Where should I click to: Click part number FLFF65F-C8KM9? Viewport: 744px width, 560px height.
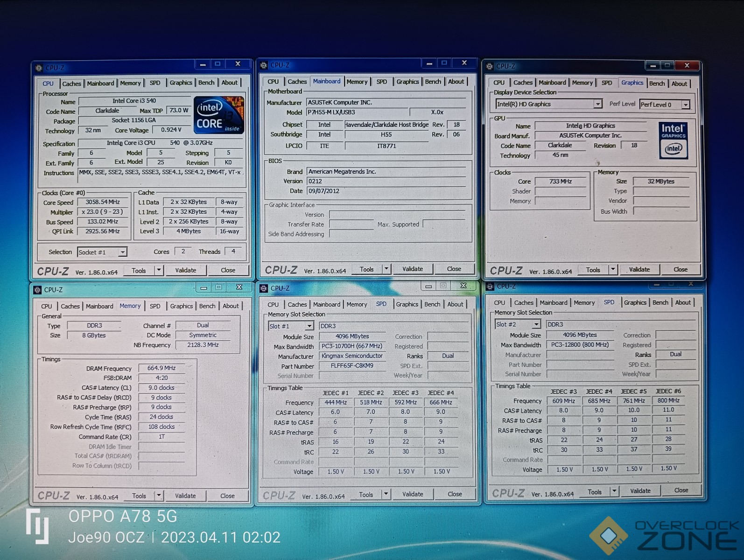pyautogui.click(x=352, y=366)
